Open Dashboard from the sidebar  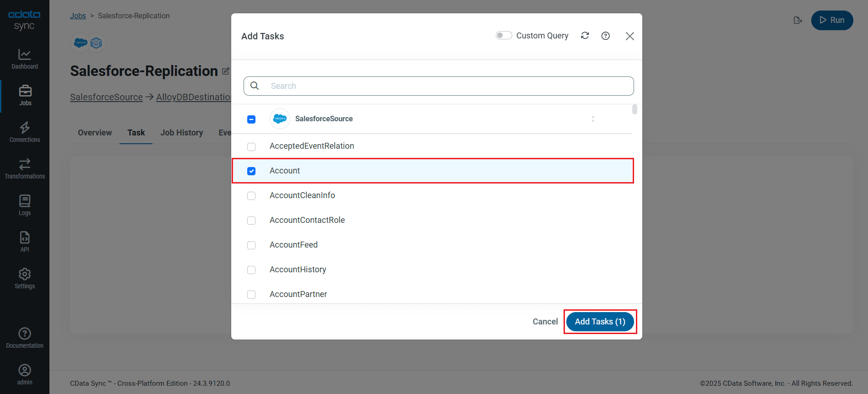pyautogui.click(x=25, y=59)
